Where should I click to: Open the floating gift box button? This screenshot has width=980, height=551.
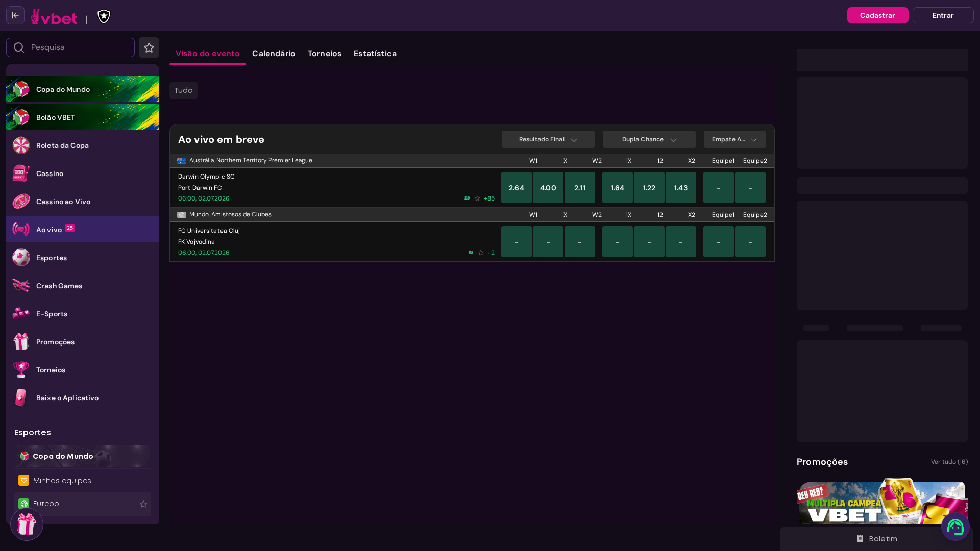point(27,524)
